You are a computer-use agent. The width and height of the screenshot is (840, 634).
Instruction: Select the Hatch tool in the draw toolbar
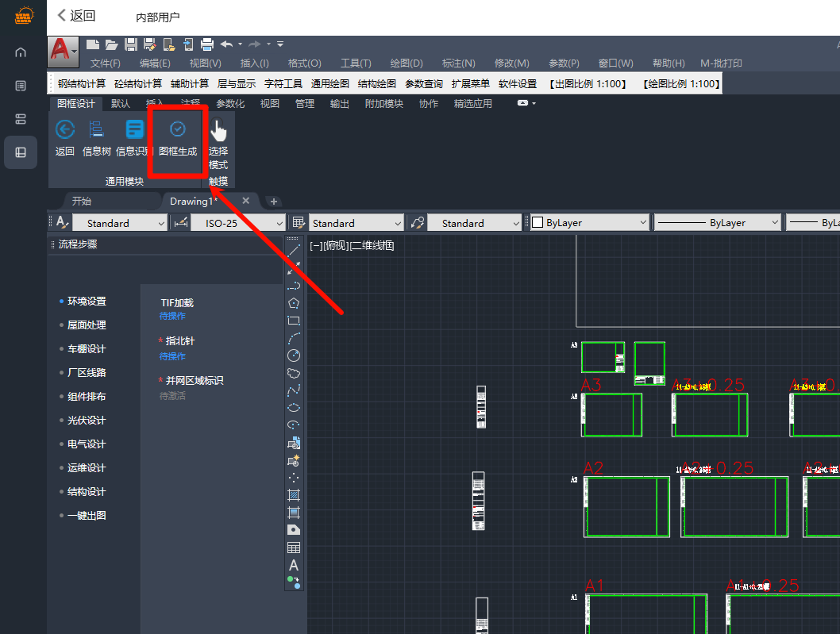coord(294,494)
